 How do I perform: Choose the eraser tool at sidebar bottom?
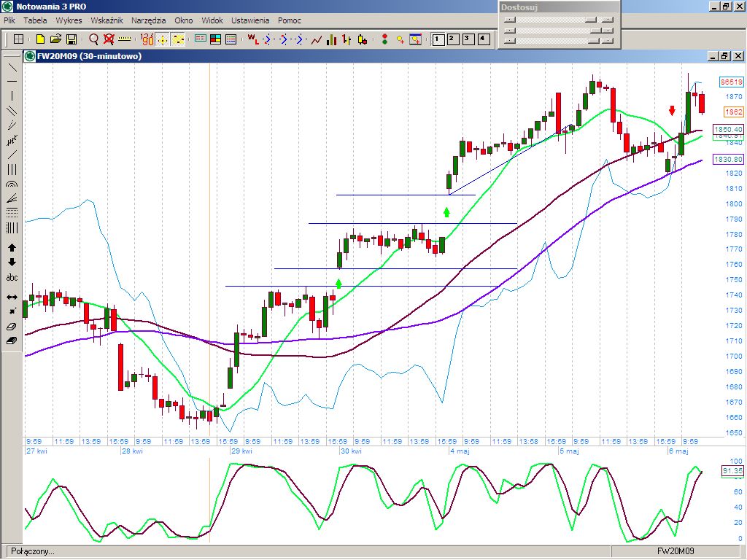(12, 341)
